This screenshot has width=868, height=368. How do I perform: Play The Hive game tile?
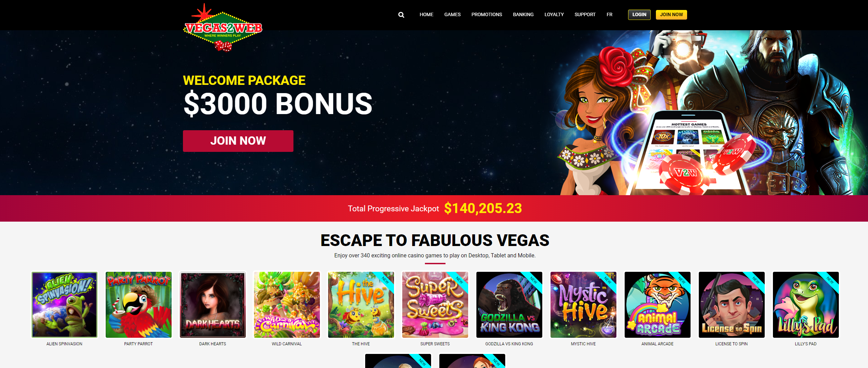point(361,305)
